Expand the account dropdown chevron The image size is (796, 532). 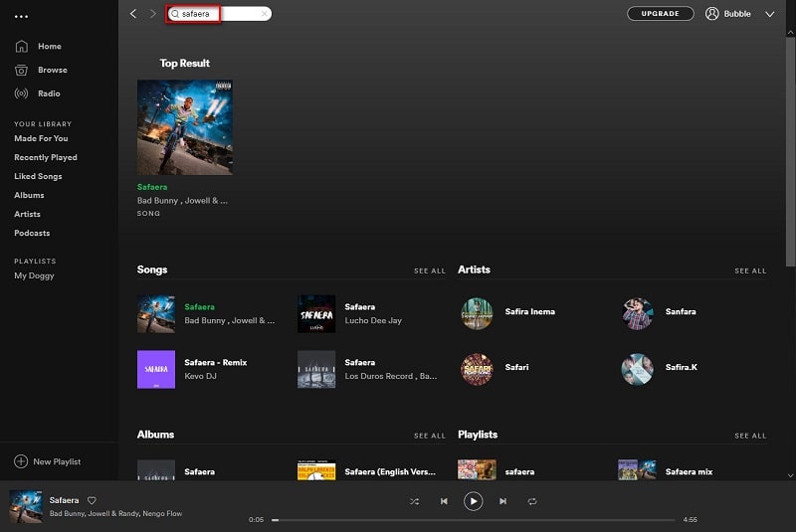[769, 14]
